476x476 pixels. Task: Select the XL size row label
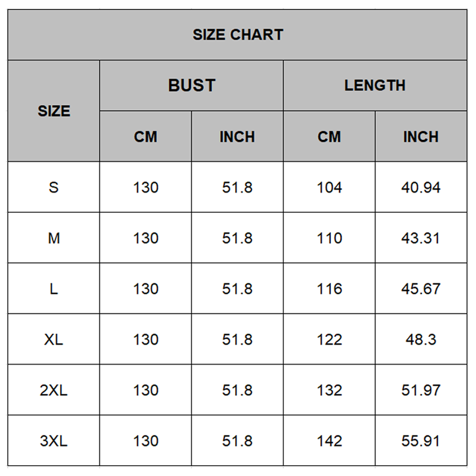click(54, 339)
